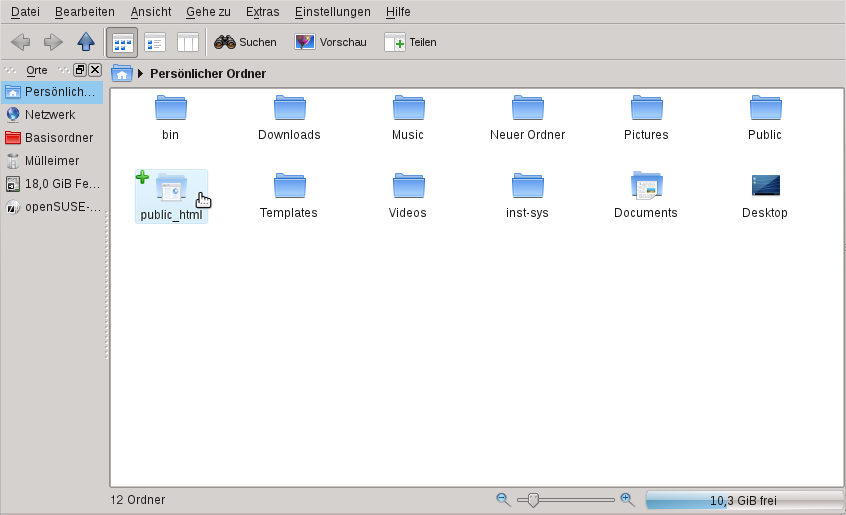Switch to Columns view mode
Screen dimensions: 846x515
point(187,42)
